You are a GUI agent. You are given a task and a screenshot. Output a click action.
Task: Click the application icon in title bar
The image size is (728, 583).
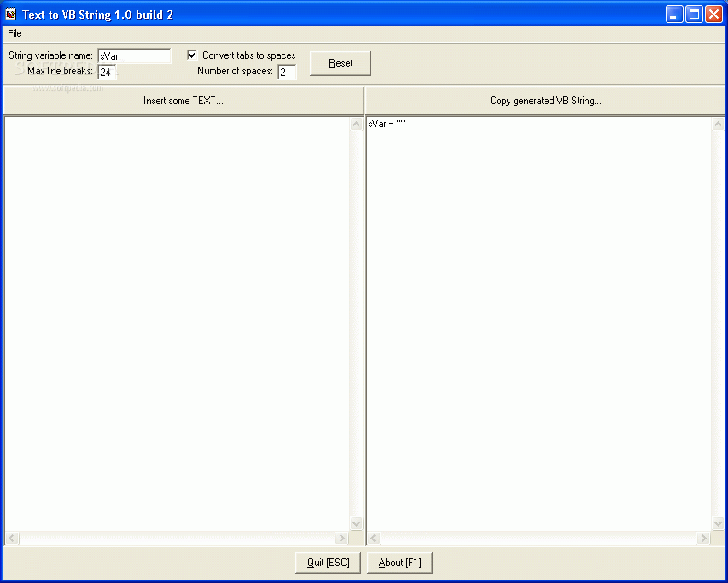point(11,15)
